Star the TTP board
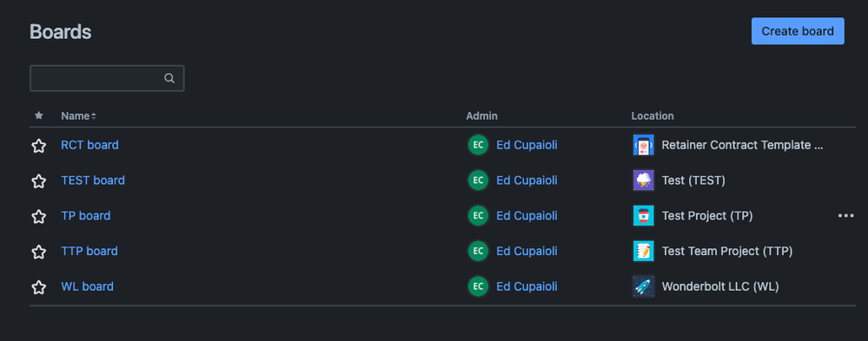The width and height of the screenshot is (868, 341). click(38, 252)
